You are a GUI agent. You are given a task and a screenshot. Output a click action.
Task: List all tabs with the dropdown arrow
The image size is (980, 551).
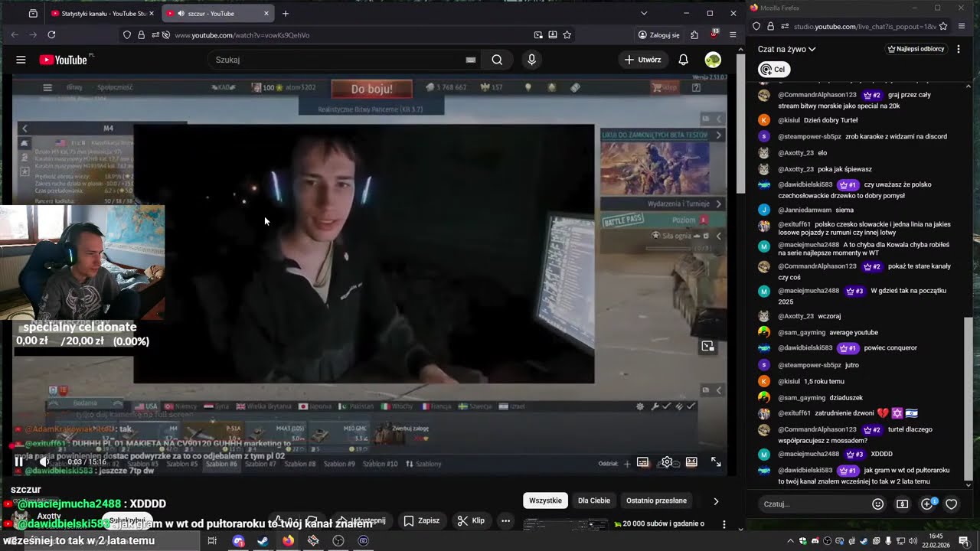(x=644, y=13)
